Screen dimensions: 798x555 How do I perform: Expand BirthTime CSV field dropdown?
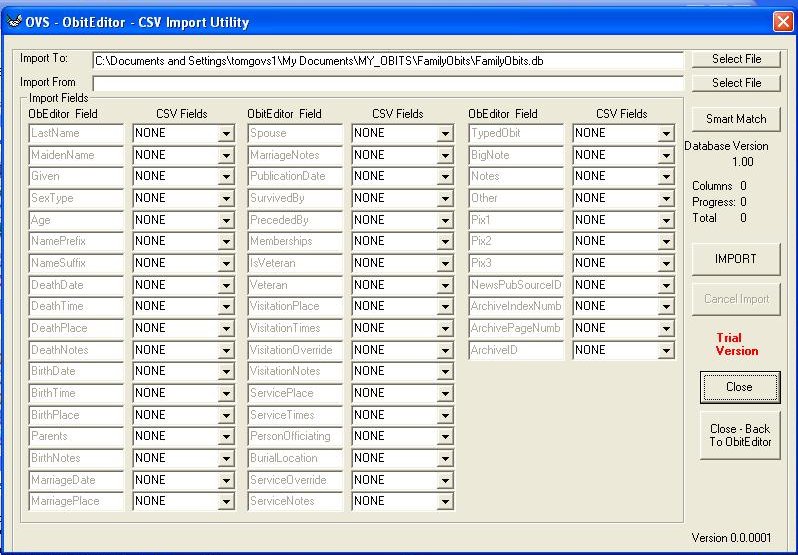click(x=226, y=394)
